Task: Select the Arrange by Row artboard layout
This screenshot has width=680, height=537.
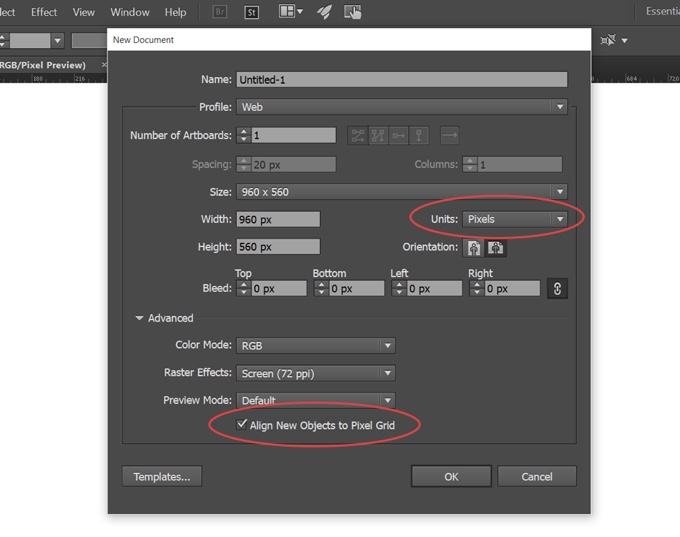Action: 399,135
